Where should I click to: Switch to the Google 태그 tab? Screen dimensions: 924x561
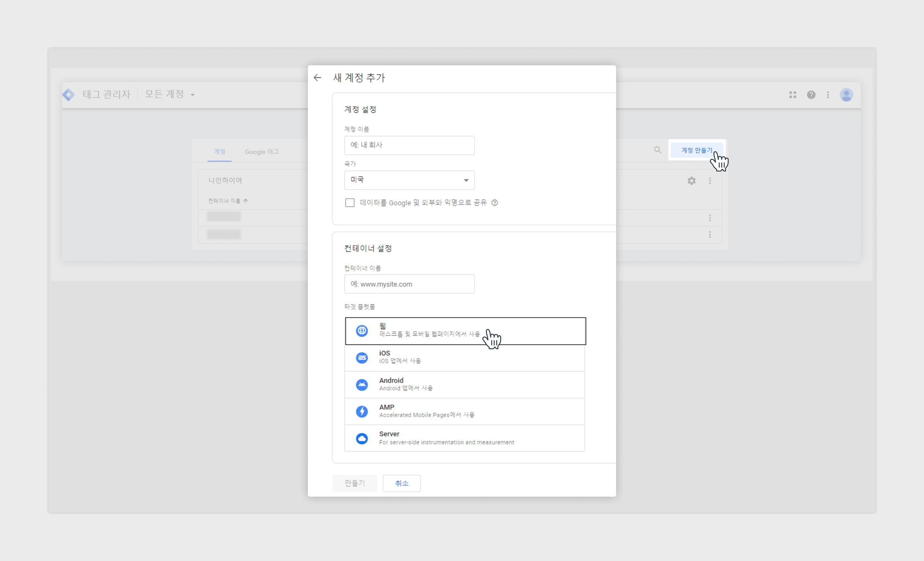click(261, 152)
